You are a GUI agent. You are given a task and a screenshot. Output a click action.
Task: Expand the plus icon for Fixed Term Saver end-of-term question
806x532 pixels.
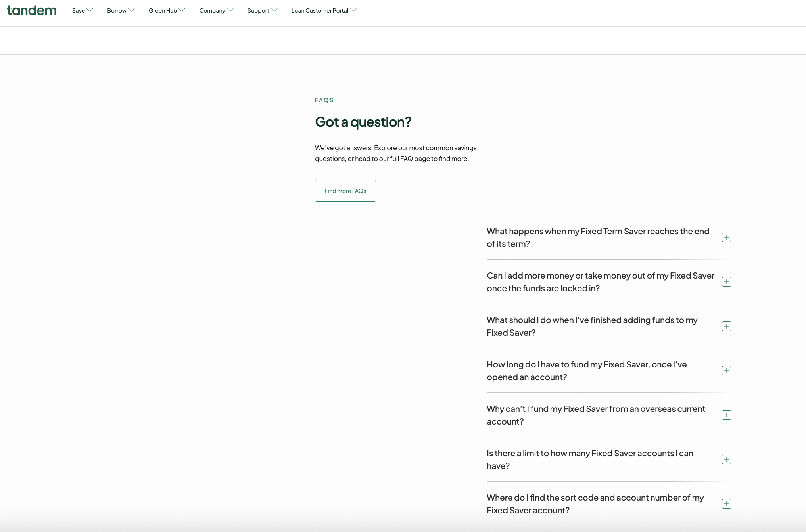click(726, 237)
